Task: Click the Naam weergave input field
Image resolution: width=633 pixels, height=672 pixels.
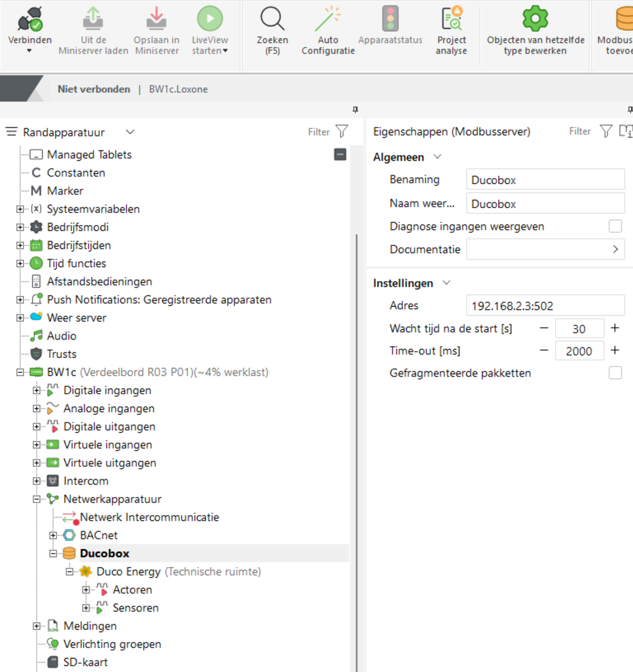Action: 545,203
